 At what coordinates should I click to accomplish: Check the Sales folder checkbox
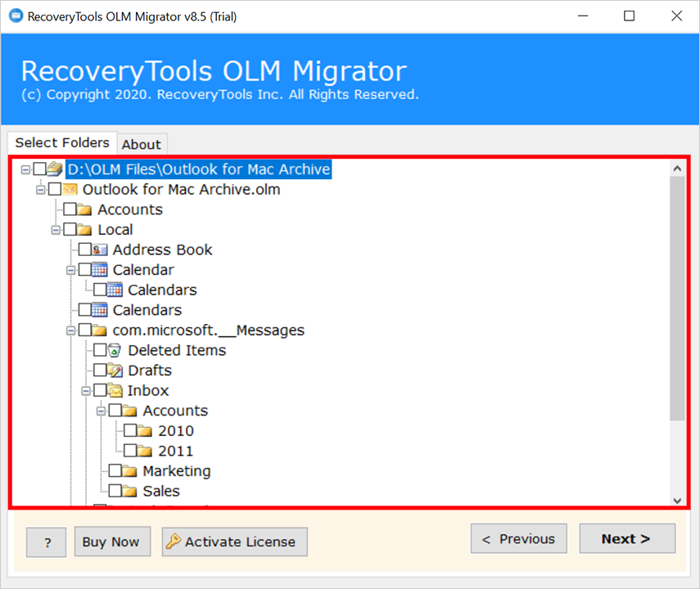pyautogui.click(x=115, y=491)
